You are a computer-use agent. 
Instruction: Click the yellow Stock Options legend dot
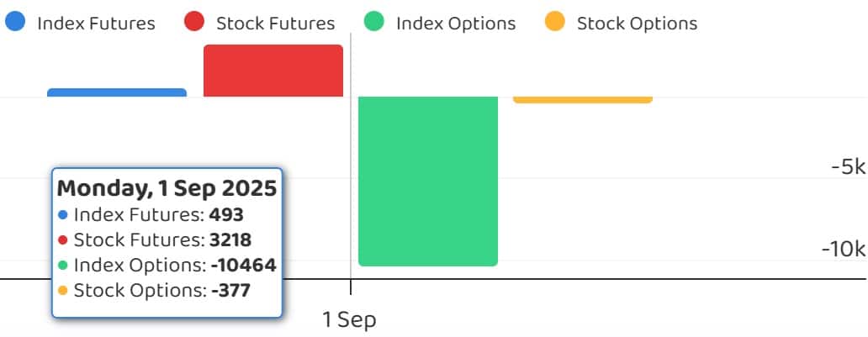[554, 21]
